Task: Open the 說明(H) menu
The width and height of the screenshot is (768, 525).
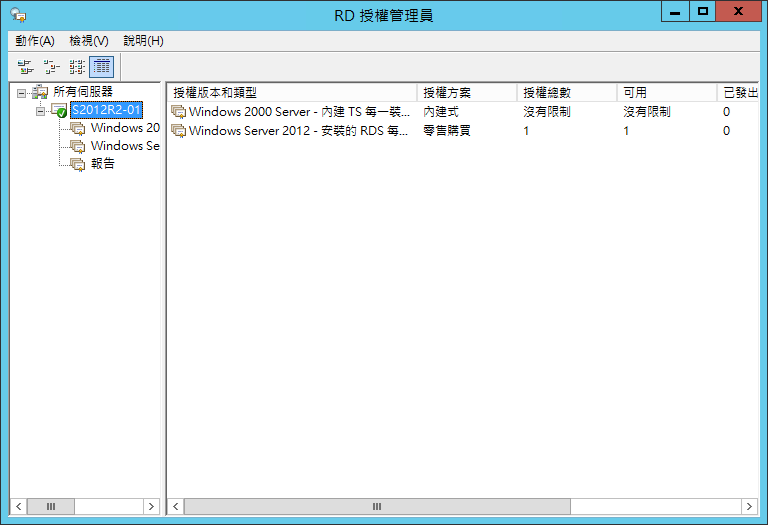Action: click(143, 41)
